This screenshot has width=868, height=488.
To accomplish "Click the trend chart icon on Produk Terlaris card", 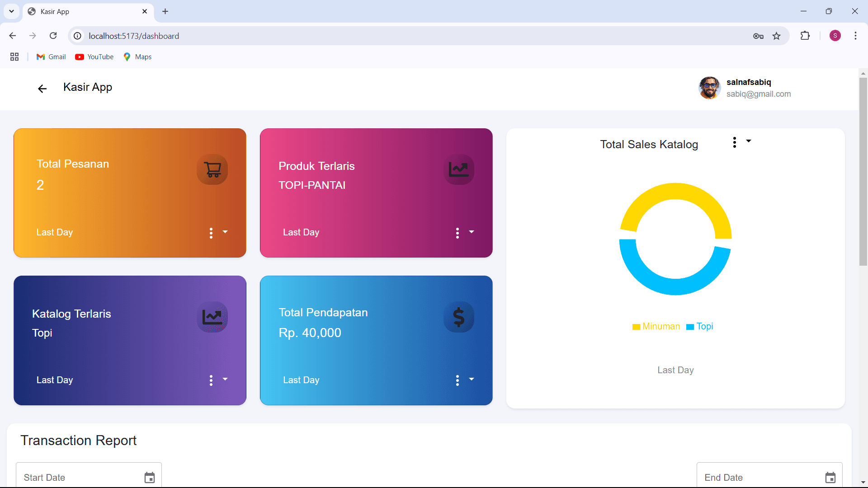I will point(459,169).
